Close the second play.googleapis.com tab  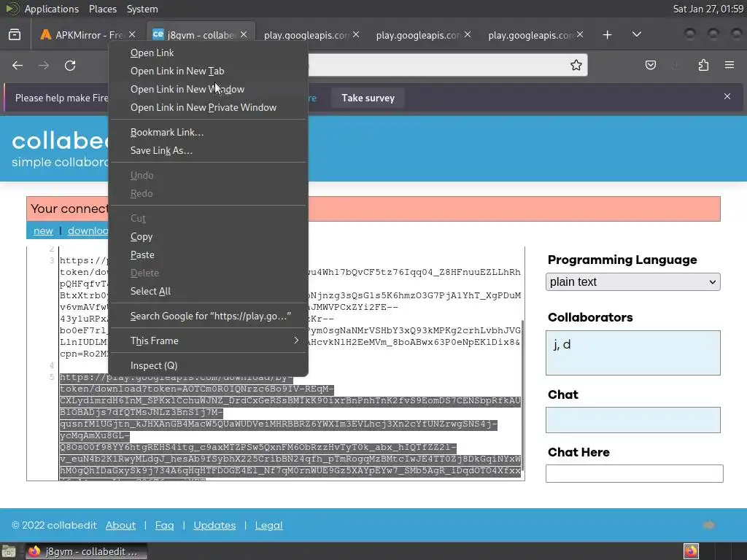click(468, 34)
